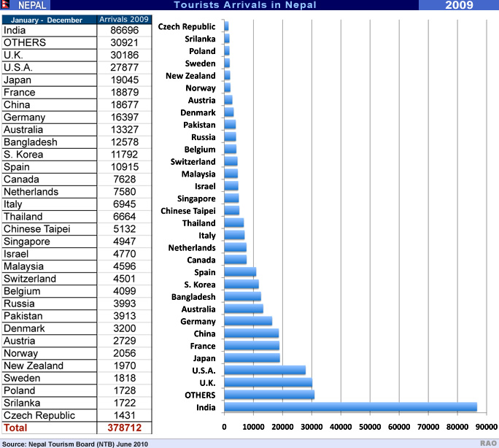Screen dimensions: 499x448
Task: Click the value 19045 for Japan
Action: (125, 80)
